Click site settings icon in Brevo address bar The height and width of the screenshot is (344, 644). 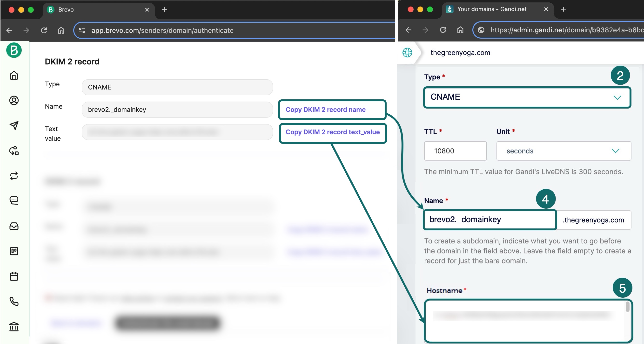pyautogui.click(x=82, y=30)
